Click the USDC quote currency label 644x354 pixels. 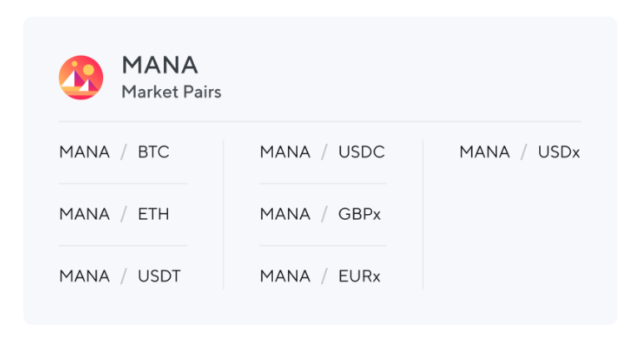click(361, 152)
